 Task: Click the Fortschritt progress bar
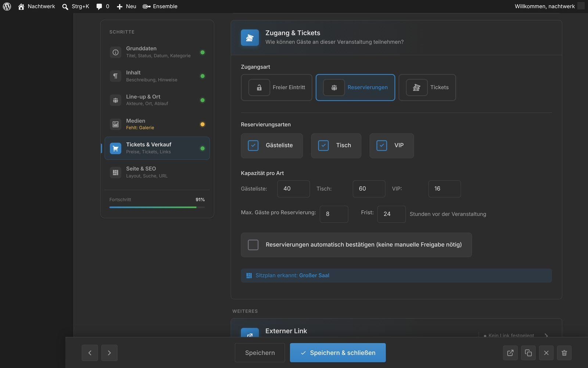point(157,207)
